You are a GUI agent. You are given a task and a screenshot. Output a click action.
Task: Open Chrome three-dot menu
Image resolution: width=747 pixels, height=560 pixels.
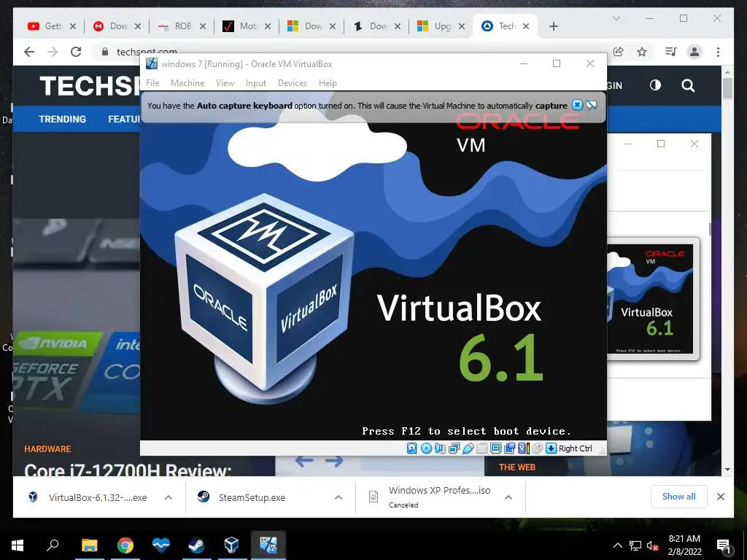[x=718, y=52]
